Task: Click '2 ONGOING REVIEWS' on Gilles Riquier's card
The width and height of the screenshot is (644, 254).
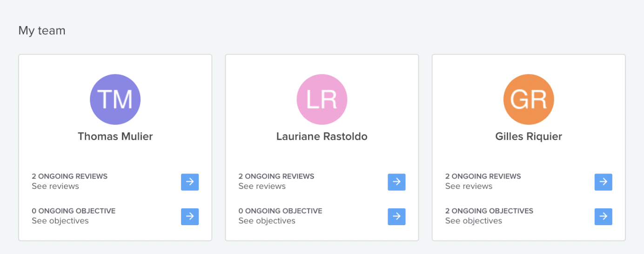Action: [x=483, y=176]
